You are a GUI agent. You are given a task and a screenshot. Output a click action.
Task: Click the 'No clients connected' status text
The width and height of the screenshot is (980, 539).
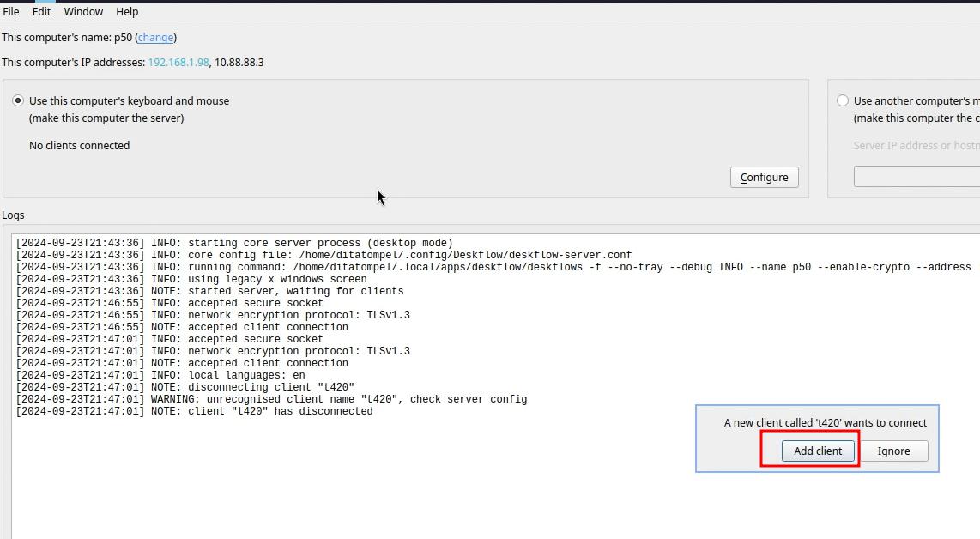(79, 146)
